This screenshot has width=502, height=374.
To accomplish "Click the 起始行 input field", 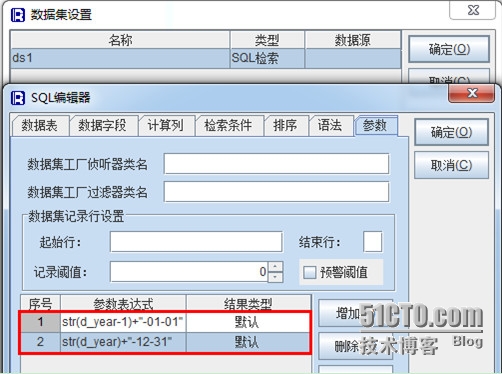I will [196, 242].
